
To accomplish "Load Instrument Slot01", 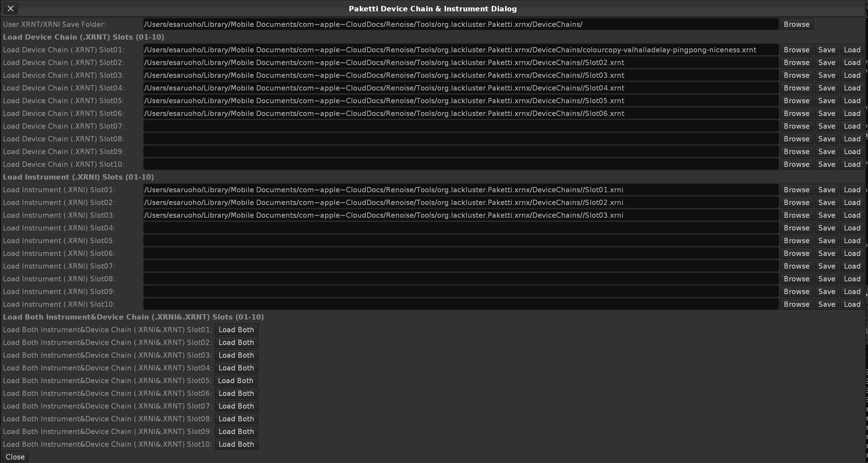I will pyautogui.click(x=852, y=190).
